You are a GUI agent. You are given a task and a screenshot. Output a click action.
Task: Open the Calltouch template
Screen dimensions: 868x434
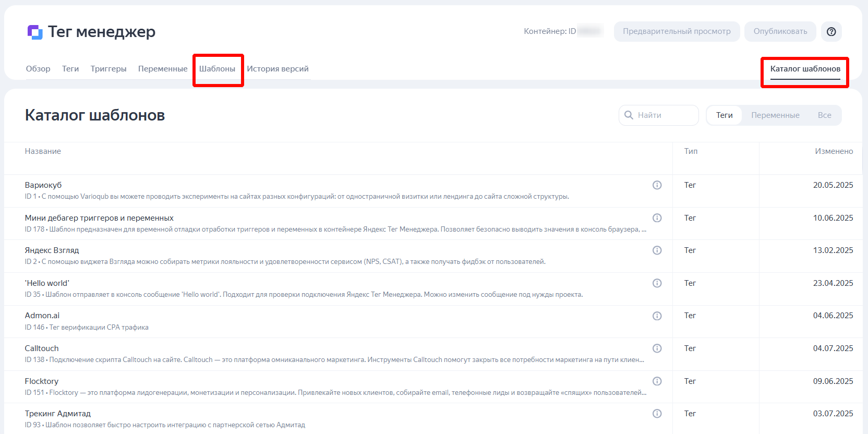(42, 348)
